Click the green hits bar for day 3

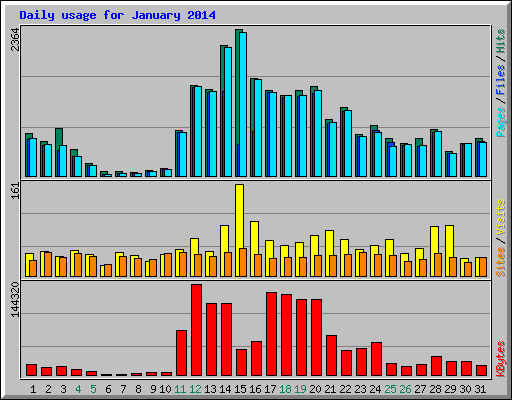click(59, 139)
